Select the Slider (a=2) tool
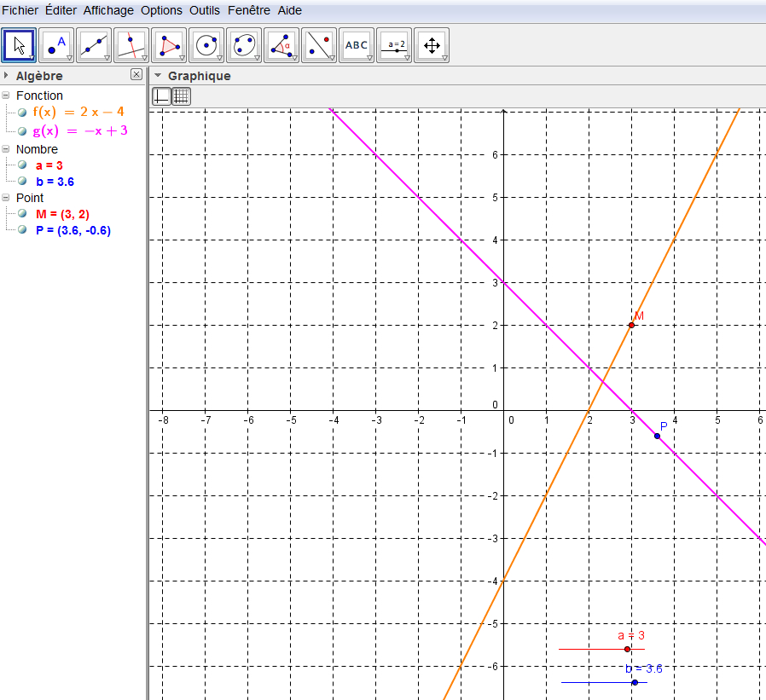Screen dimensions: 766x700 pyautogui.click(x=394, y=45)
